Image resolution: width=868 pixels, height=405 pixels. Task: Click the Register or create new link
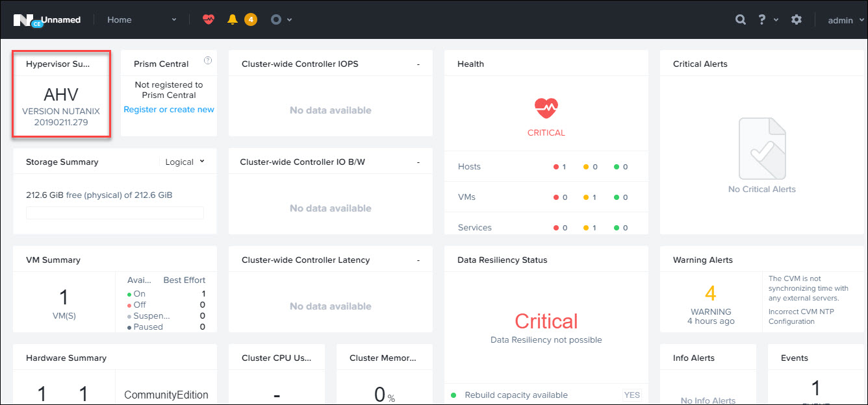169,110
